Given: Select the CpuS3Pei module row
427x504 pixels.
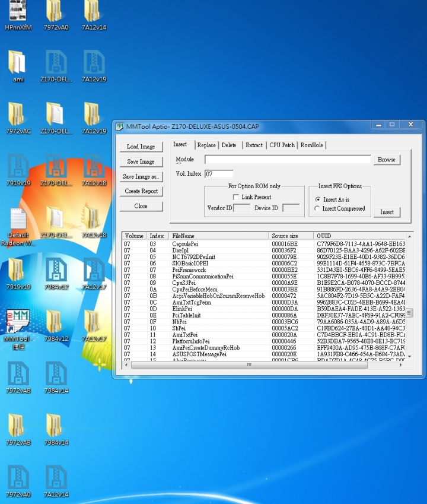Looking at the screenshot, I should click(264, 283).
